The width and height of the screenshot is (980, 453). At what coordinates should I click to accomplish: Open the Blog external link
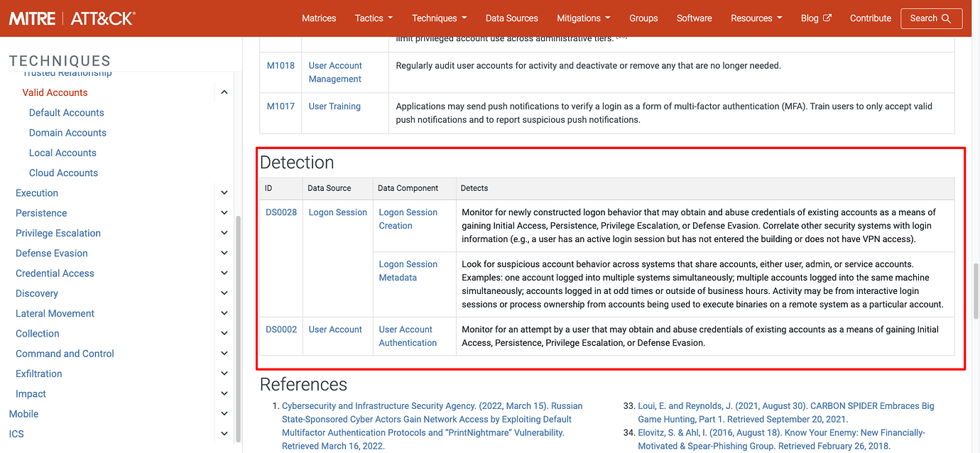pyautogui.click(x=816, y=18)
